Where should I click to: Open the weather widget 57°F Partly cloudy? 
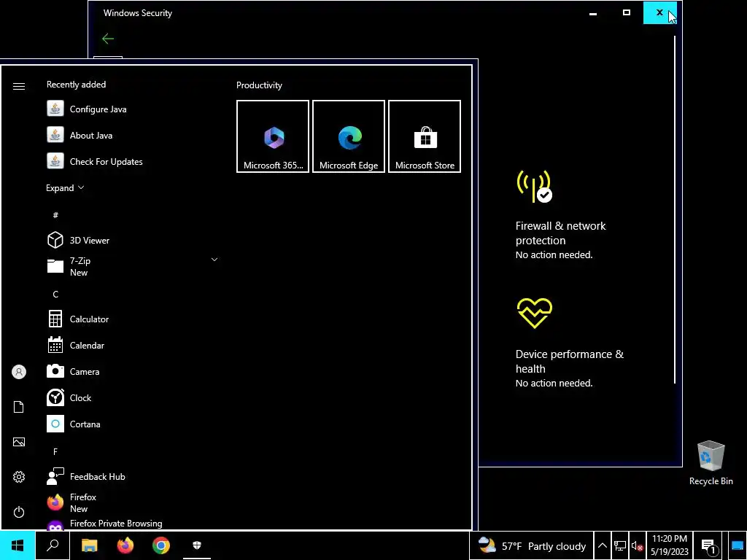532,545
